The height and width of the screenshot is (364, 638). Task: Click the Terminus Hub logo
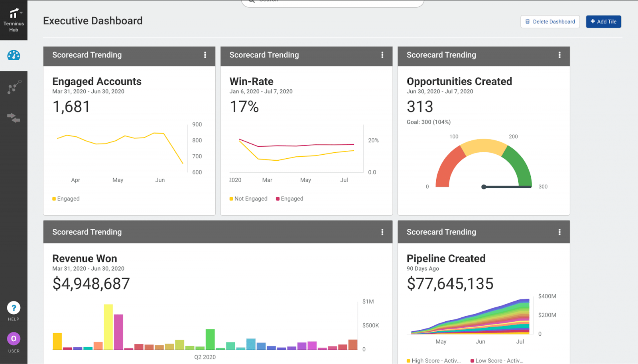tap(14, 13)
